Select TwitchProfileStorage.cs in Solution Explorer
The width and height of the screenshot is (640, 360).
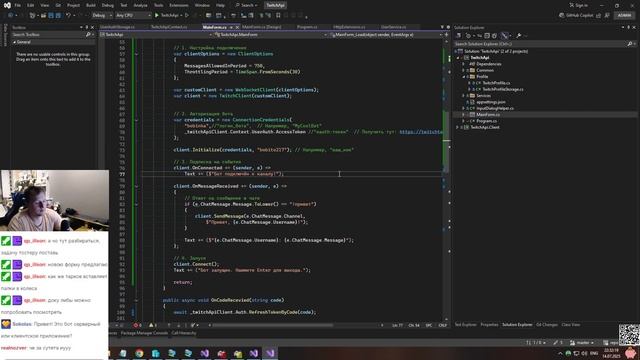502,89
